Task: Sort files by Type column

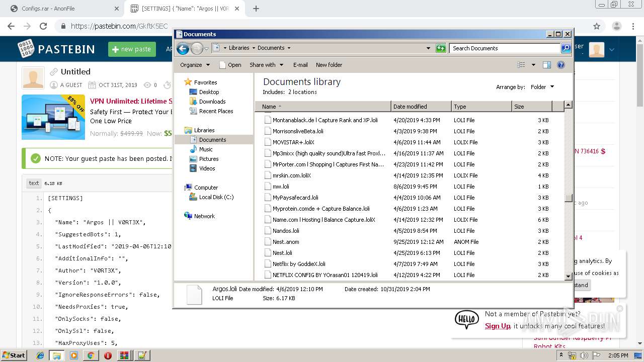Action: pos(481,107)
